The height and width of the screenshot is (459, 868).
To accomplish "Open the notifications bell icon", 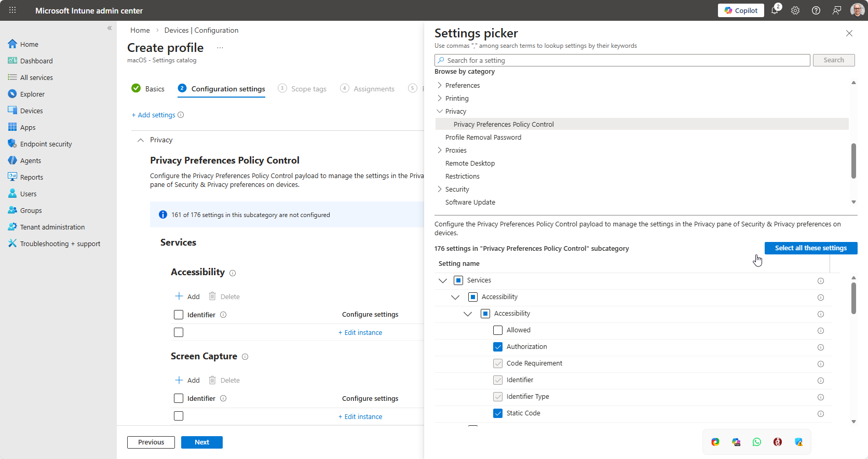I will point(775,10).
